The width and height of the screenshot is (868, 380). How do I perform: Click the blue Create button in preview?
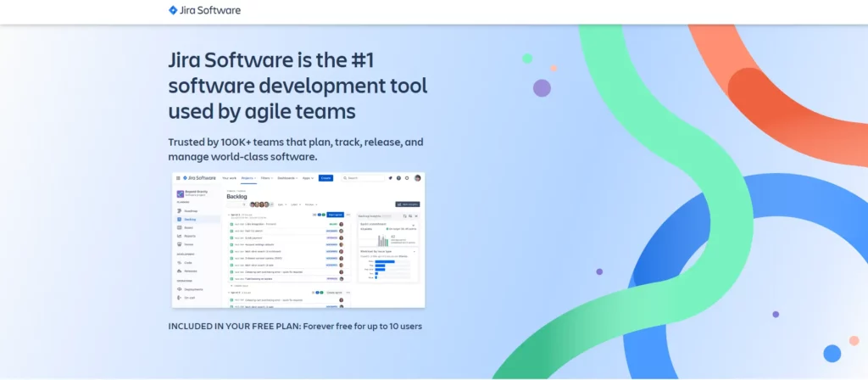click(325, 178)
